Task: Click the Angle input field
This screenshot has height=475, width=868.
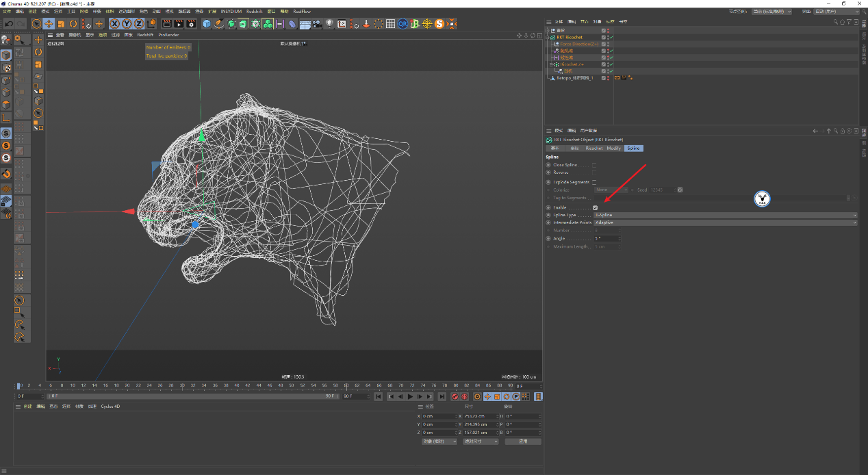Action: click(605, 238)
